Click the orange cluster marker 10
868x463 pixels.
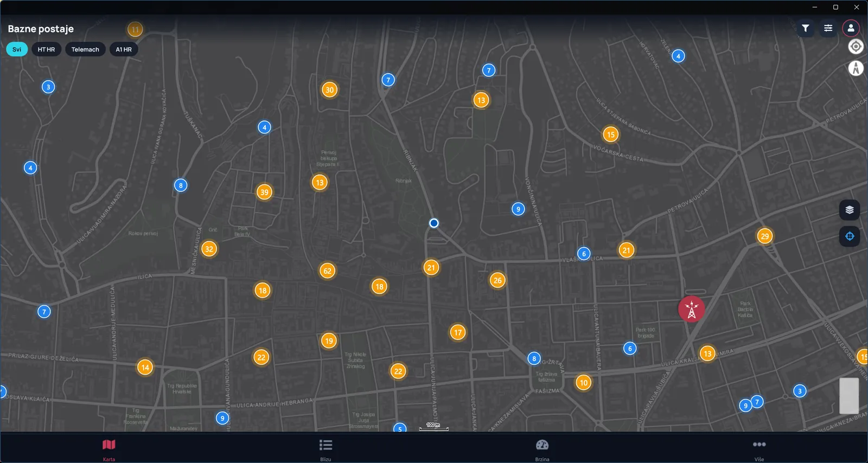coord(583,383)
